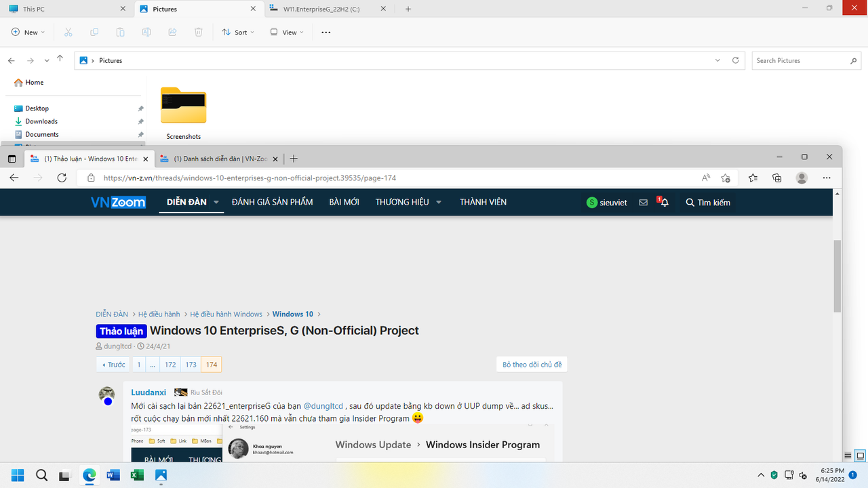Expand the THƯƠNG HIỆU menu chevron
Viewport: 868px width, 488px height.
point(438,202)
